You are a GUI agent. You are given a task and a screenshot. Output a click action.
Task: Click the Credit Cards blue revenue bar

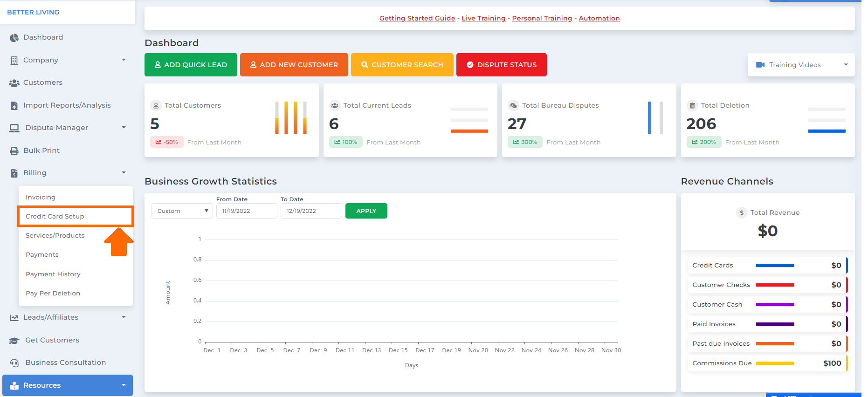tap(775, 266)
